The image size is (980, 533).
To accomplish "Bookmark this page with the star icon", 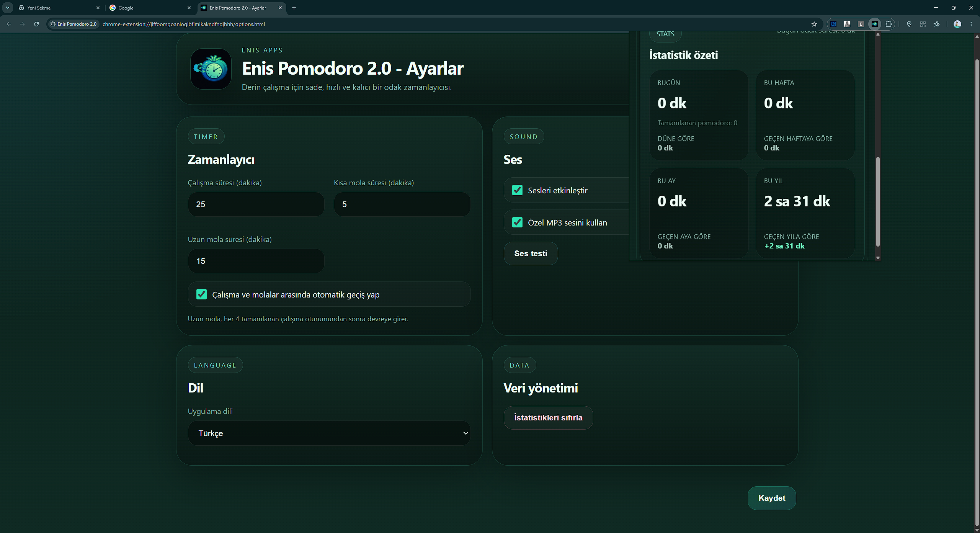I will 814,24.
